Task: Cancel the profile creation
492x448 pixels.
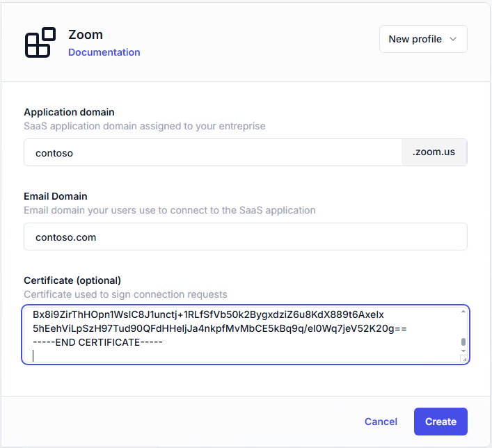Action: pos(381,422)
